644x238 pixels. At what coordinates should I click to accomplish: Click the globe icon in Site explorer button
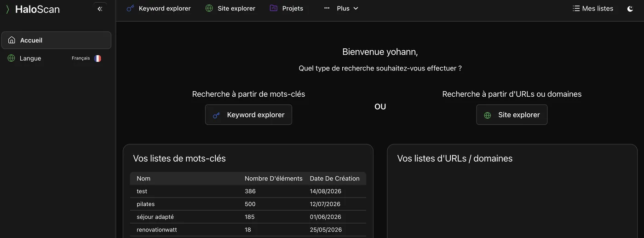click(x=488, y=115)
